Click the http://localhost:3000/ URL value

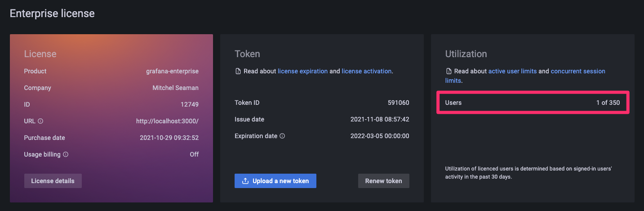coord(167,121)
